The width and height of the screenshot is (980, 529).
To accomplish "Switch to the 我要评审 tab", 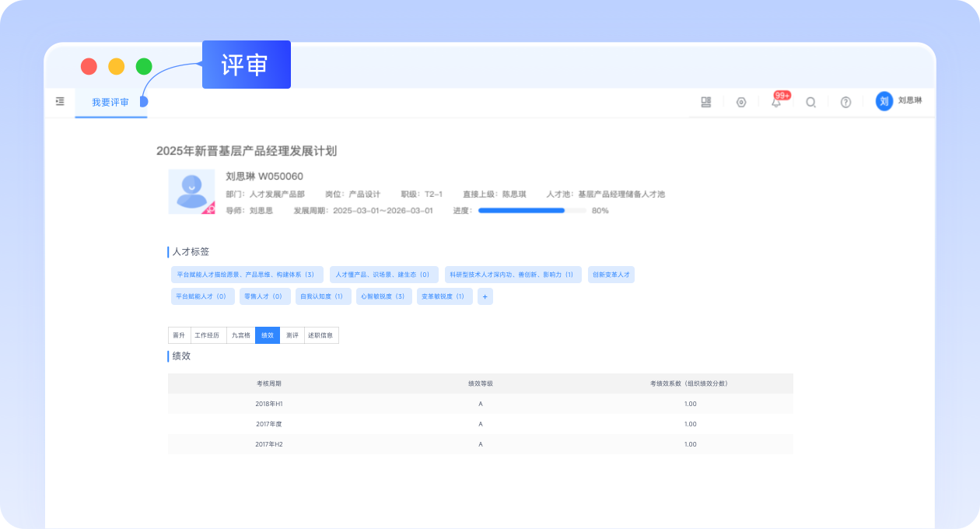I will [x=110, y=103].
